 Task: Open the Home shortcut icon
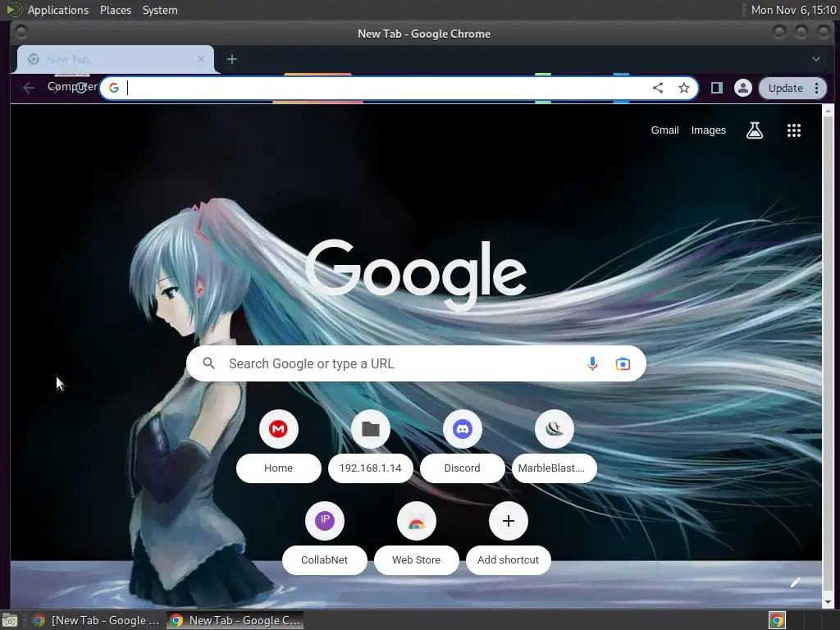(279, 429)
